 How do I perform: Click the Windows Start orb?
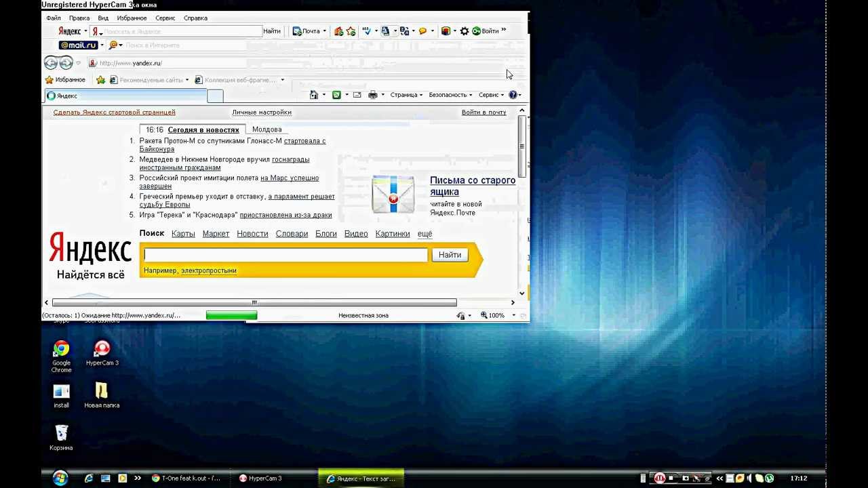click(x=60, y=478)
